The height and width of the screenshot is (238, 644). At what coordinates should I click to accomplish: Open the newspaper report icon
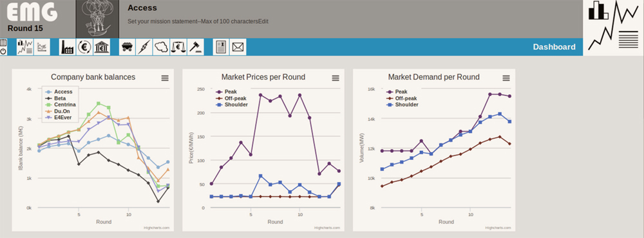221,47
